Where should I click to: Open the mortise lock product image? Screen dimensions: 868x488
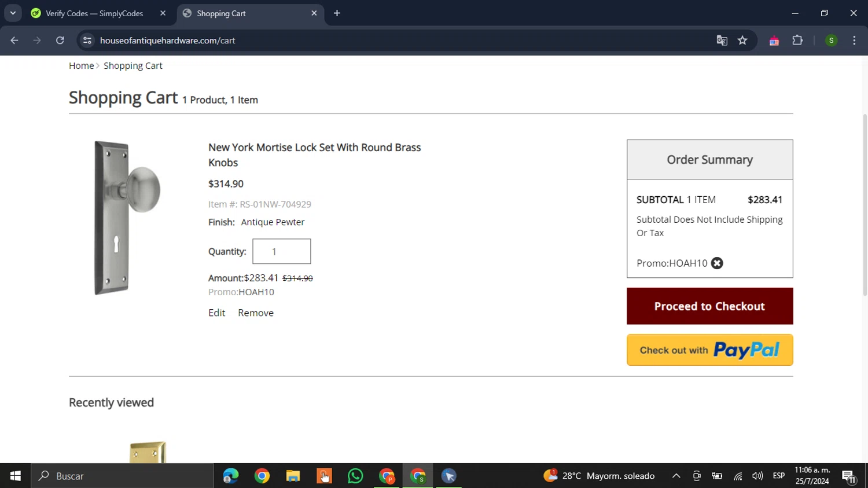click(127, 218)
